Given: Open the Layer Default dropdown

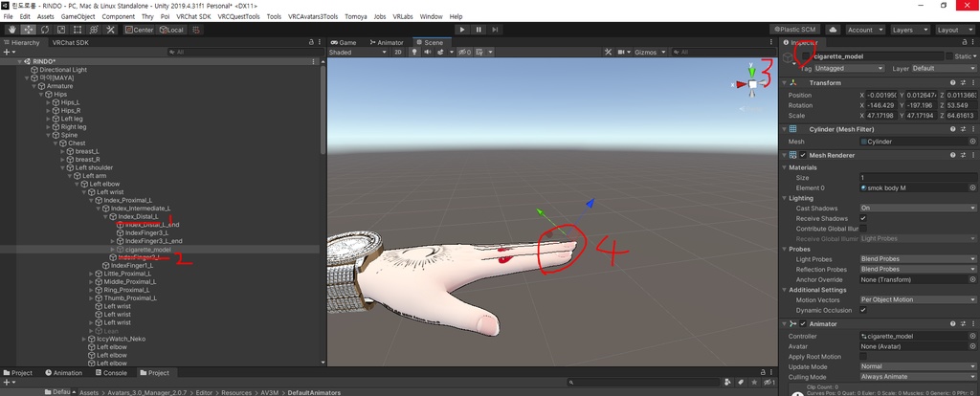Looking at the screenshot, I should pyautogui.click(x=943, y=68).
